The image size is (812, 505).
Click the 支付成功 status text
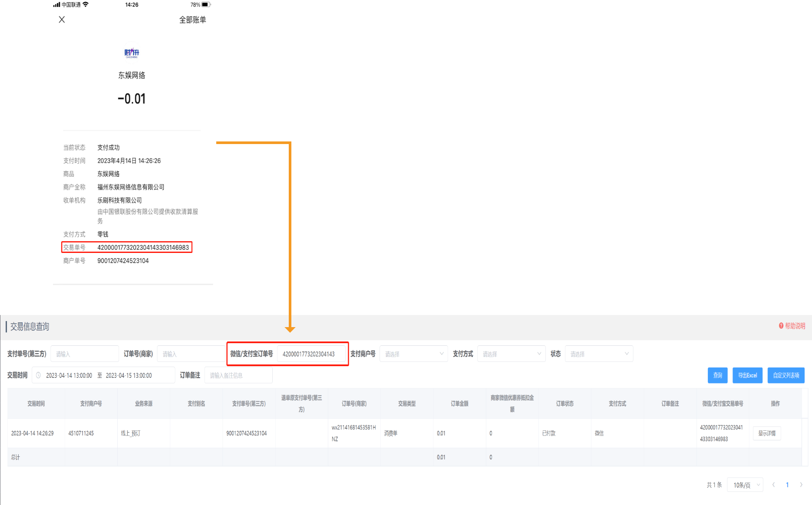109,148
